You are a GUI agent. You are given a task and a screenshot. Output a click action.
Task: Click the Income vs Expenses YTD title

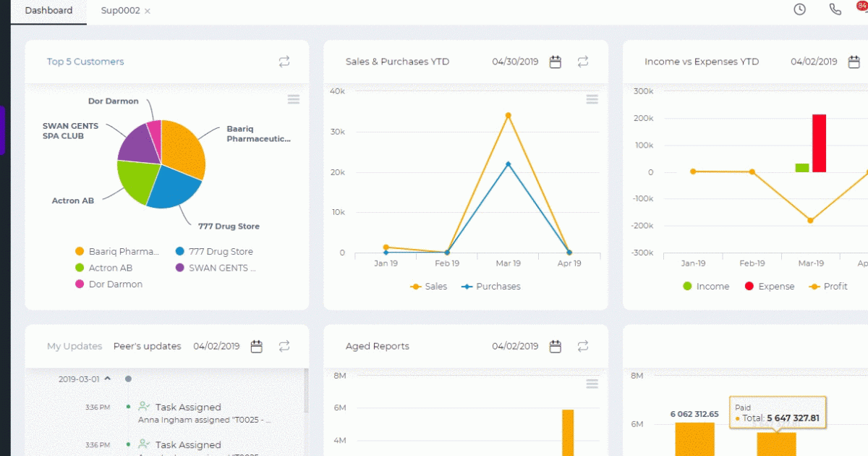coord(702,62)
